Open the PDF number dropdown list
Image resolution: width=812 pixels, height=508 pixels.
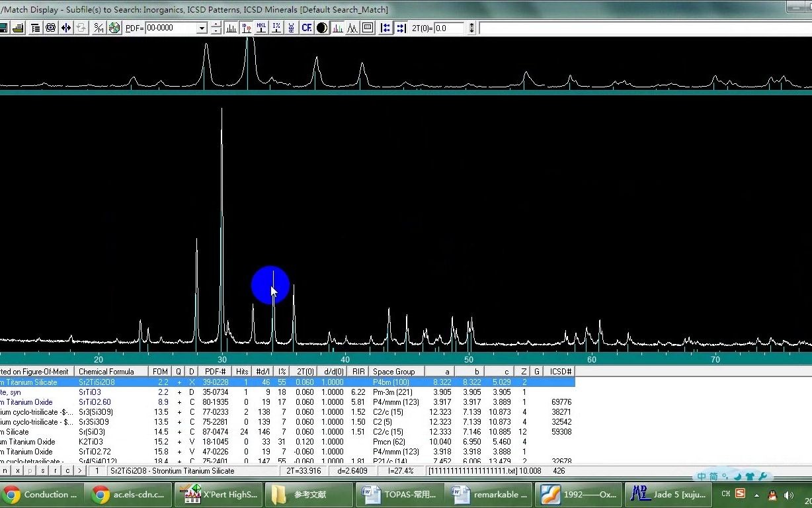202,28
